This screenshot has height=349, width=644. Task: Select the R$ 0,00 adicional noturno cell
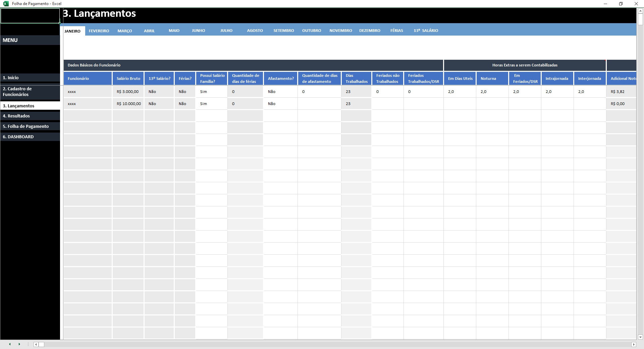pyautogui.click(x=622, y=104)
